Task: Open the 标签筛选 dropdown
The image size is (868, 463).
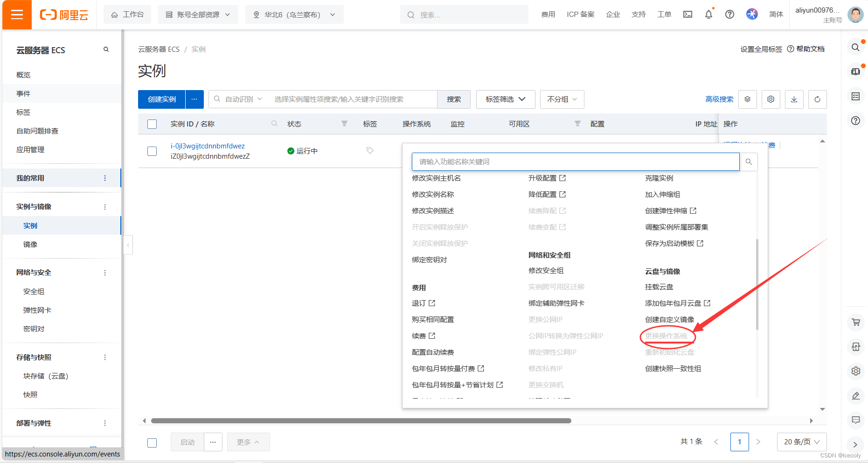Action: point(506,99)
